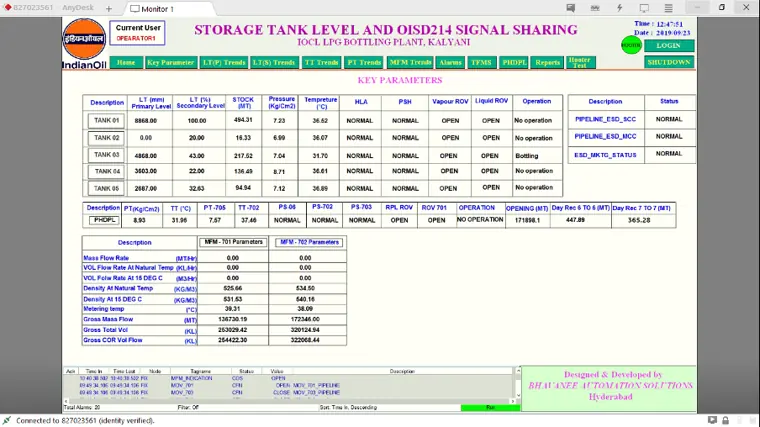Click the LOGIN button
The image size is (760, 427).
pos(669,46)
